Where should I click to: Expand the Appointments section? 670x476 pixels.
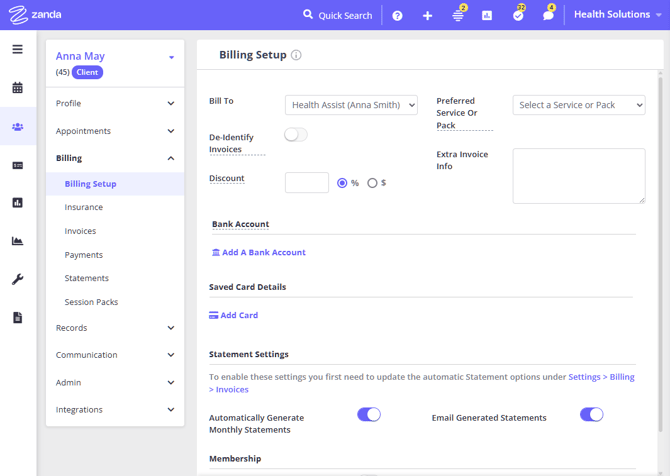[115, 131]
